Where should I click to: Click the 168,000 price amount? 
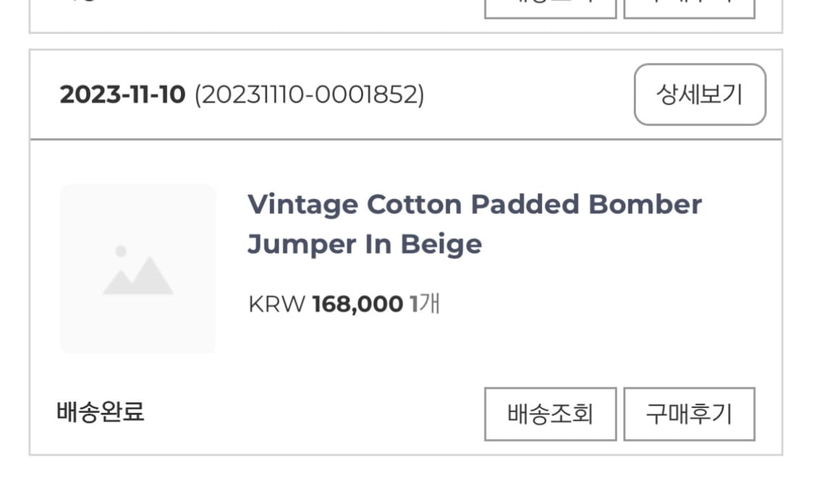coord(357,304)
